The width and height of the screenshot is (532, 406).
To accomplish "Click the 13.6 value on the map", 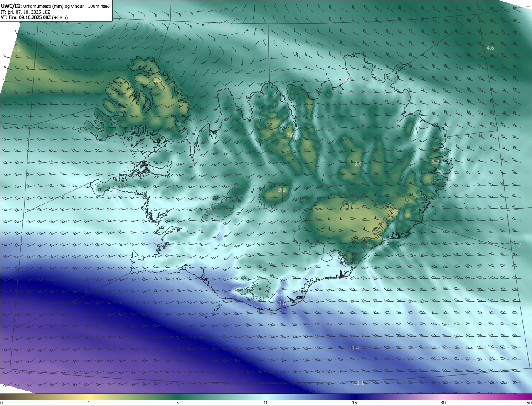I will [281, 303].
